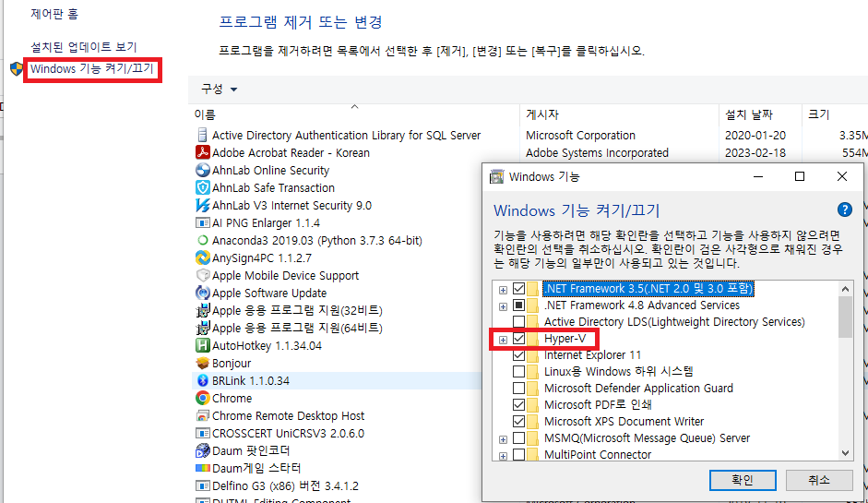Click the features list scroll up arrow
868x503 pixels.
point(845,289)
